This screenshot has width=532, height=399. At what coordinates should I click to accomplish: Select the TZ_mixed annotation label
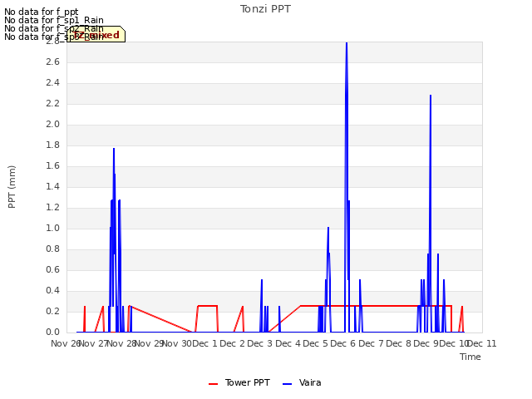96,35
